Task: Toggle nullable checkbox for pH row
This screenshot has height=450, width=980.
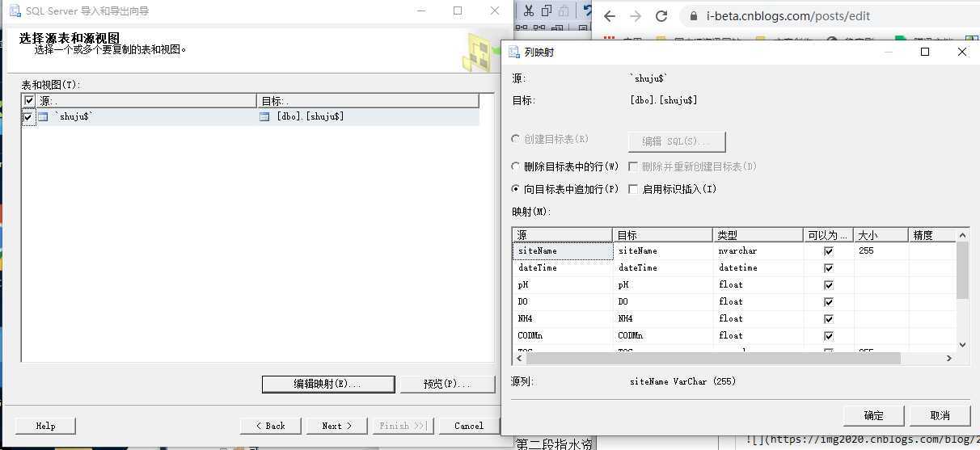Action: [x=828, y=285]
